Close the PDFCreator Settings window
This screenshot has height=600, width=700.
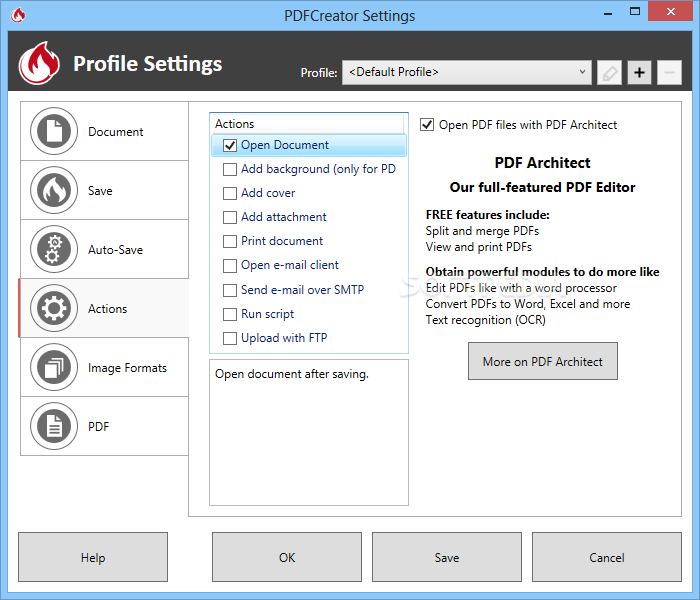pyautogui.click(x=671, y=12)
